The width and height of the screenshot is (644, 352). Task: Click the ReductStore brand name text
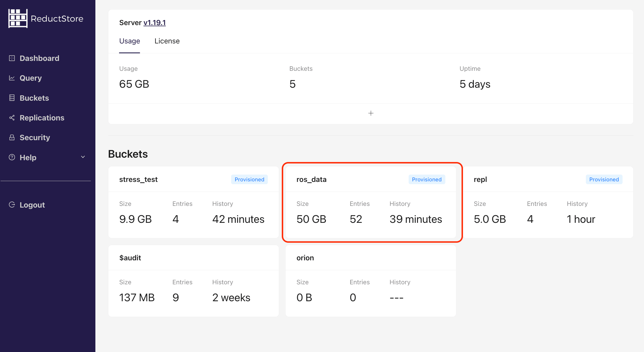tap(57, 19)
